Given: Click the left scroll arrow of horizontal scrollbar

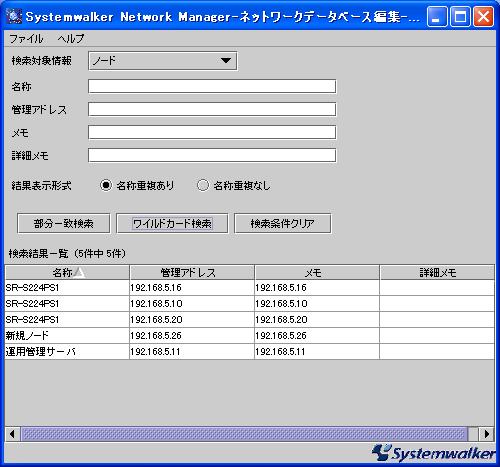Looking at the screenshot, I should [13, 434].
